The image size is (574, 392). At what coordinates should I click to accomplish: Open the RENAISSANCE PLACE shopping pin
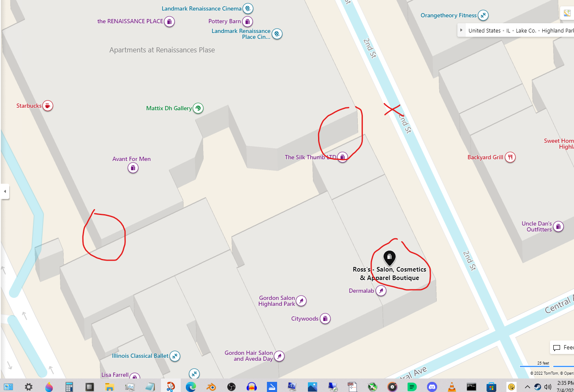click(x=169, y=22)
